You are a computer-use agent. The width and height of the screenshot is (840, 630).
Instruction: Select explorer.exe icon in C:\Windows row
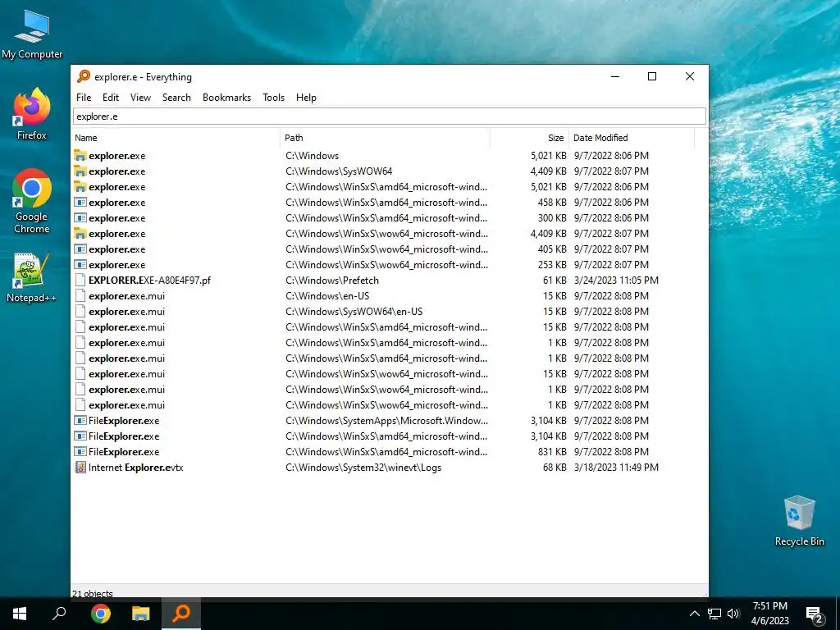click(x=80, y=156)
